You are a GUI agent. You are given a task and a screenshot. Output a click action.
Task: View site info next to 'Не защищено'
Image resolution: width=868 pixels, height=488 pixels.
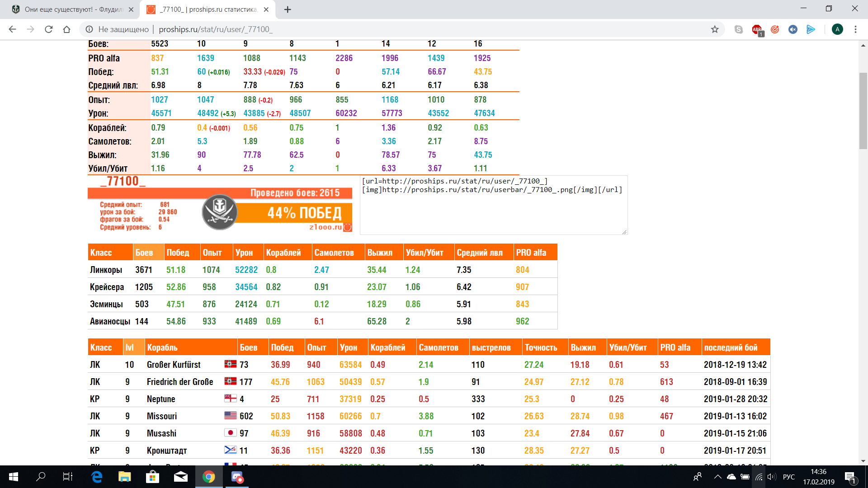pyautogui.click(x=90, y=29)
